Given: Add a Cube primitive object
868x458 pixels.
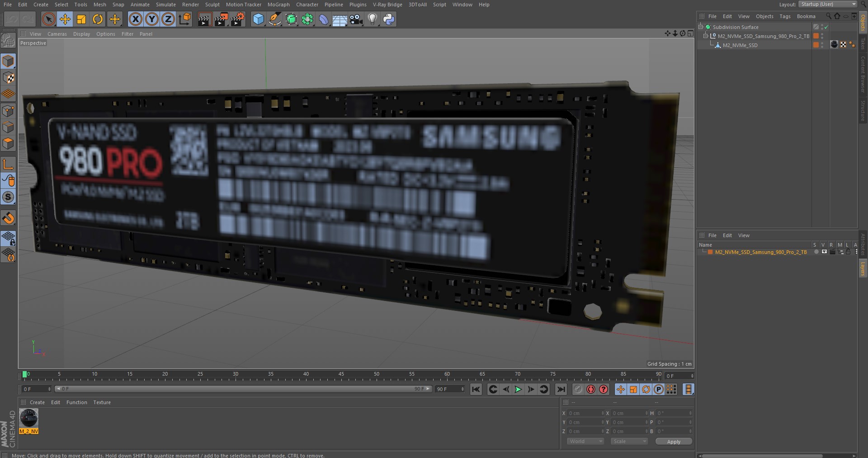Looking at the screenshot, I should coord(258,19).
